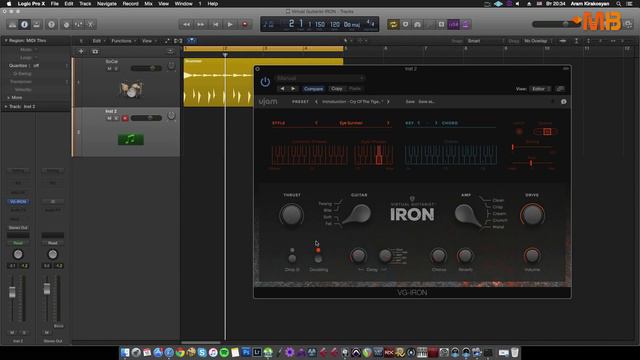This screenshot has height=360, width=640.
Task: Click the Copy button in plugin header
Action: 337,89
